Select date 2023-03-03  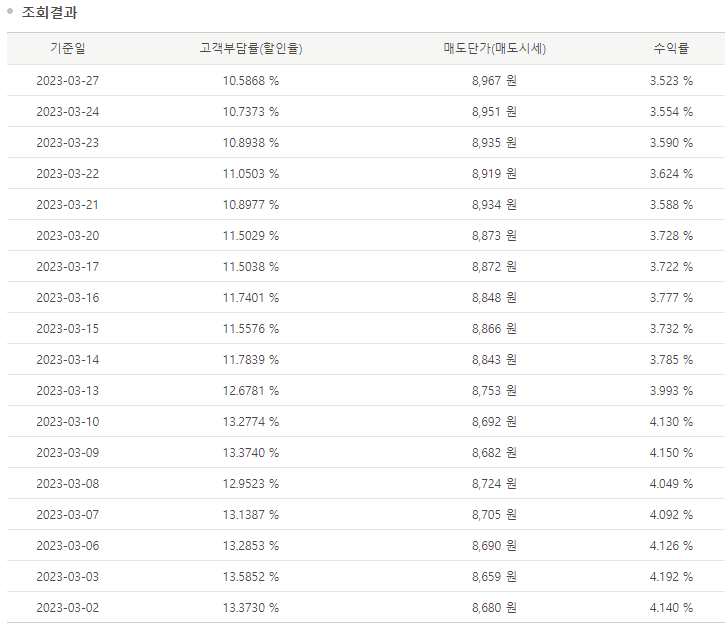click(68, 576)
